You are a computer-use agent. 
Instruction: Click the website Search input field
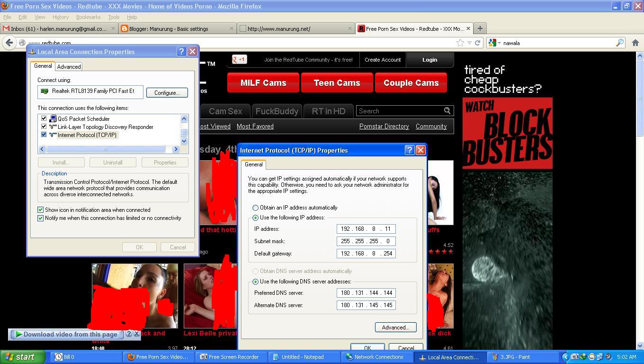[400, 111]
